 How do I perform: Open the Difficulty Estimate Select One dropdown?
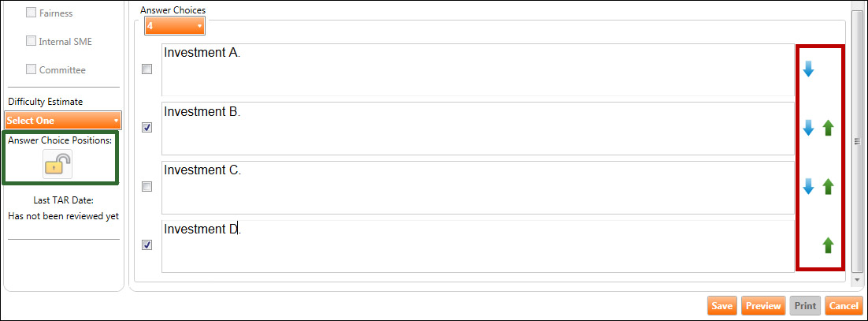pos(63,121)
